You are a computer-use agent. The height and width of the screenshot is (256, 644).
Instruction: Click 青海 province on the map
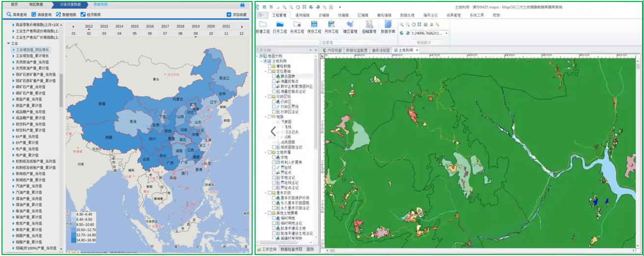(132, 121)
